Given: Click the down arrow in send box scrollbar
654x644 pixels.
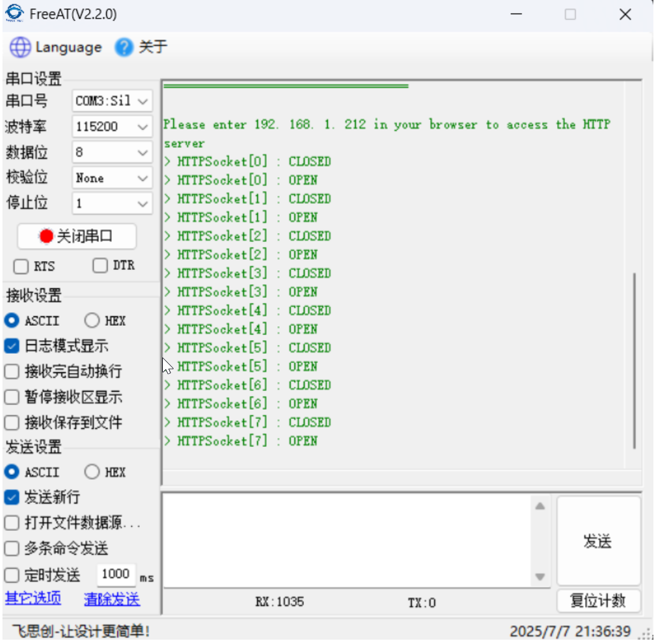Looking at the screenshot, I should 540,576.
